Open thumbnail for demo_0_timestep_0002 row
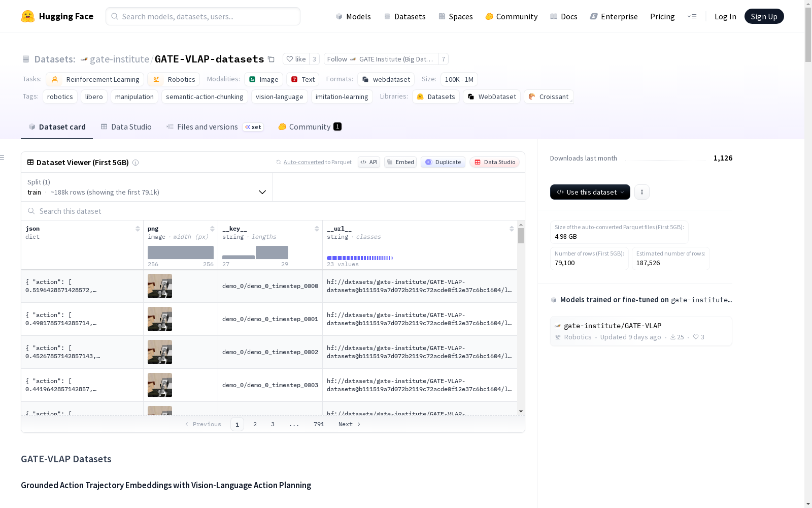The width and height of the screenshot is (812, 508). click(x=160, y=352)
